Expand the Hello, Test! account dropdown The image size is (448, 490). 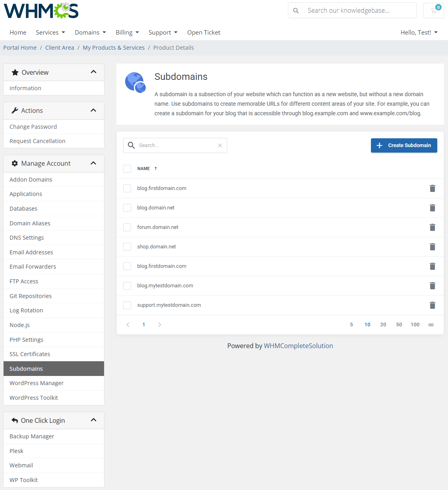419,32
